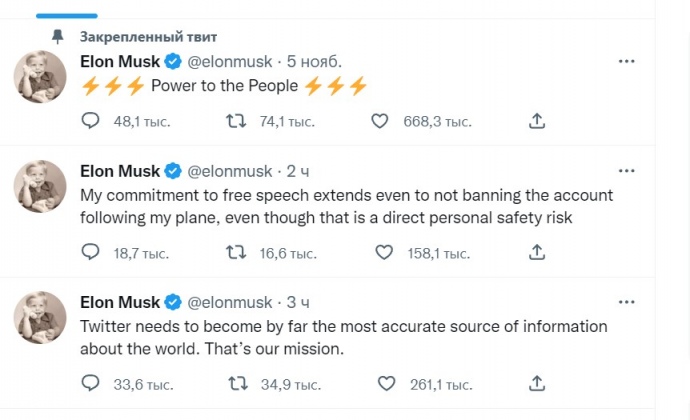Open Elon Musk's avatar on the pinned tweet
Image resolution: width=690 pixels, height=420 pixels.
pyautogui.click(x=40, y=77)
